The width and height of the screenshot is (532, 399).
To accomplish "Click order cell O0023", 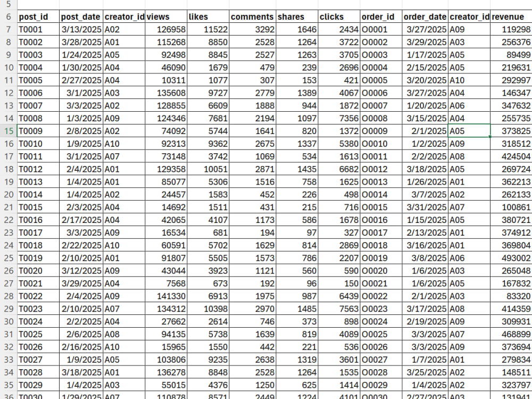I will (381, 309).
